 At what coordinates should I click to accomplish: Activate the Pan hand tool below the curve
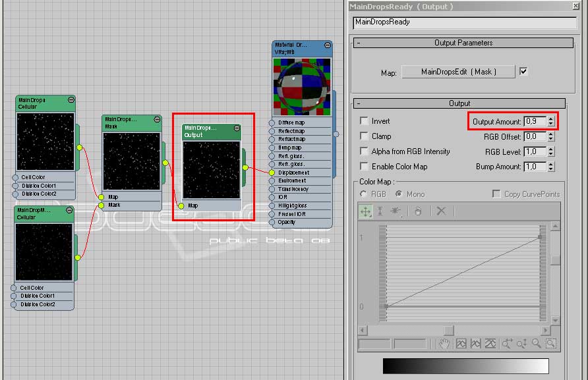pos(444,344)
